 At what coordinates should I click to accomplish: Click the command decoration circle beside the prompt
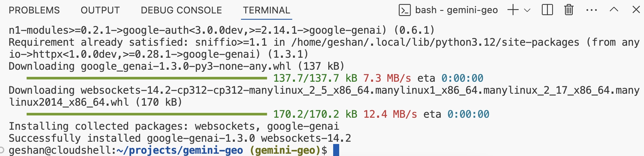coord(2,150)
